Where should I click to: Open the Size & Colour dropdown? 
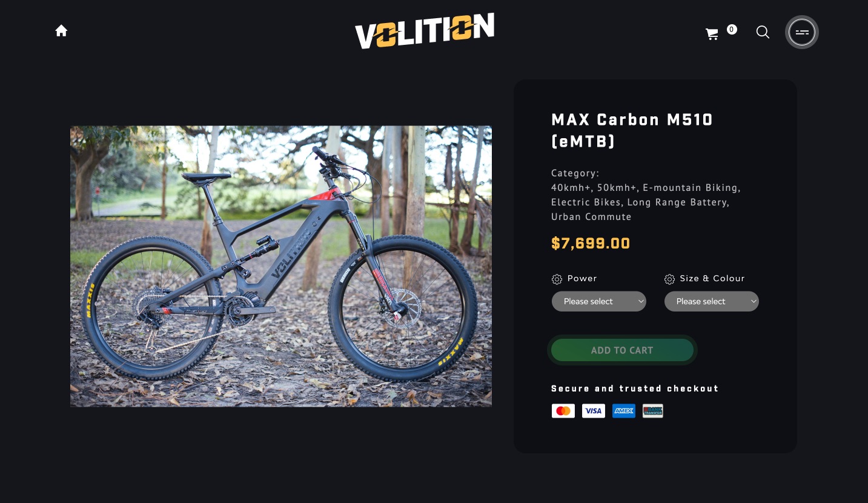[712, 301]
